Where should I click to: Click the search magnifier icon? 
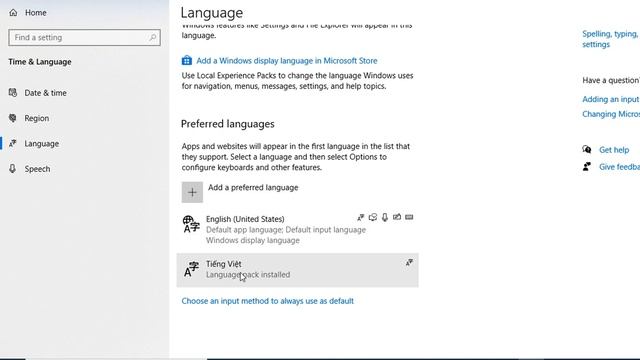pyautogui.click(x=153, y=38)
